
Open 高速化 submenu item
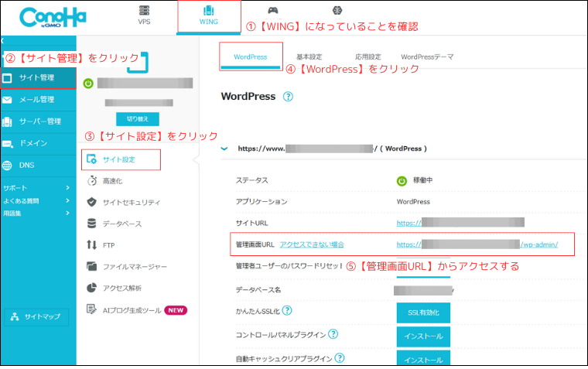(112, 181)
